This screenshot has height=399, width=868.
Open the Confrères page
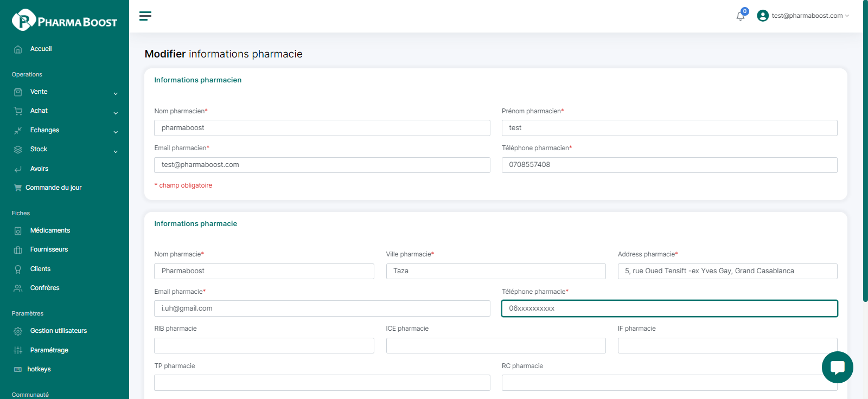click(x=45, y=288)
